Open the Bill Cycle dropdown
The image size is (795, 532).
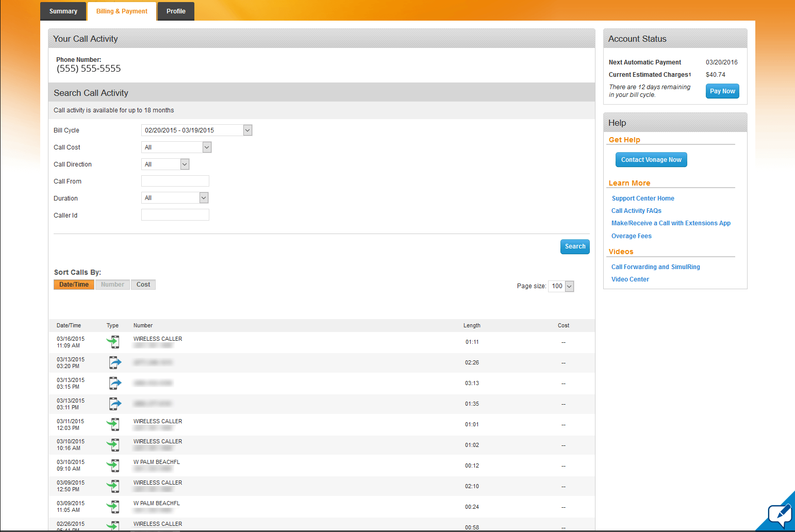[196, 130]
